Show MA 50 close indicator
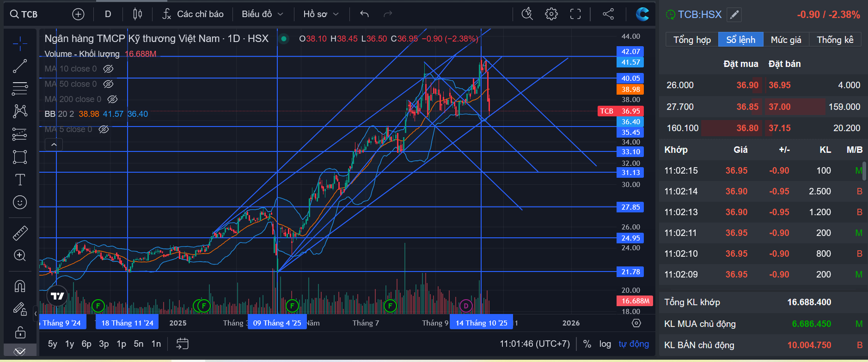The width and height of the screenshot is (868, 362). coord(108,84)
